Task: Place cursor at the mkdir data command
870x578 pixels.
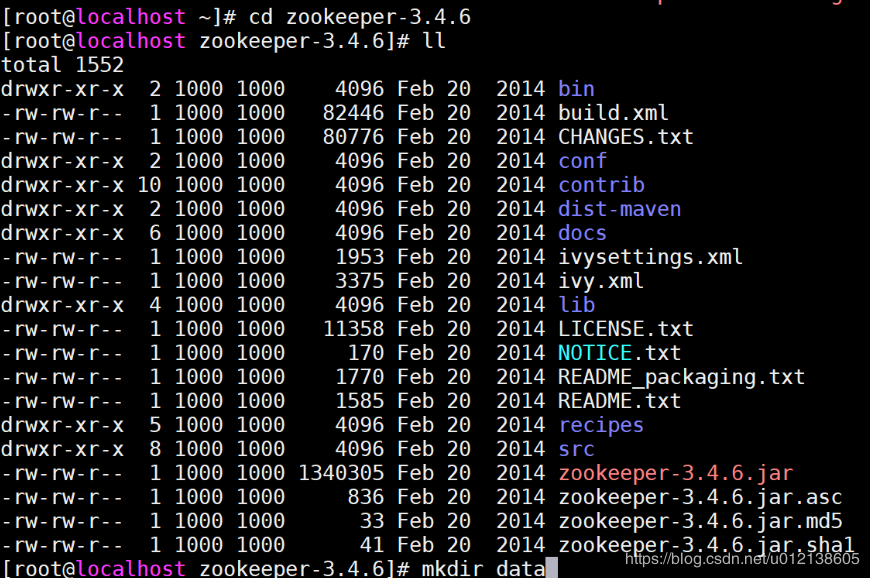Action: point(484,569)
